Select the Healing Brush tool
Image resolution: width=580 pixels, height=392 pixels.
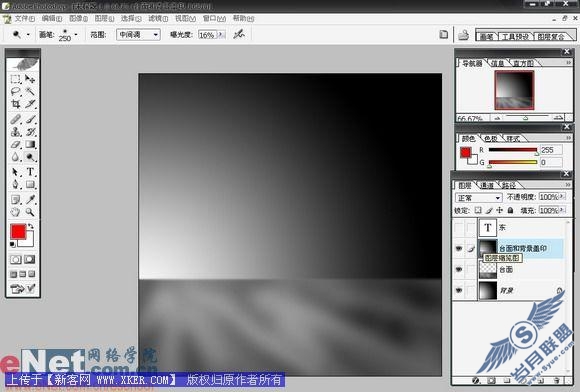(16, 119)
